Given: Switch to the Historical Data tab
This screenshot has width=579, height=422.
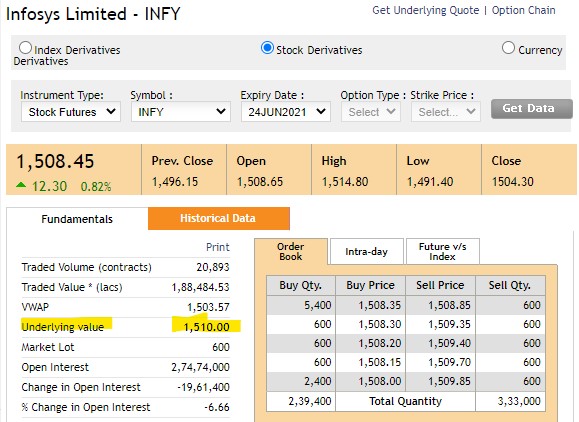Looking at the screenshot, I should [x=219, y=218].
